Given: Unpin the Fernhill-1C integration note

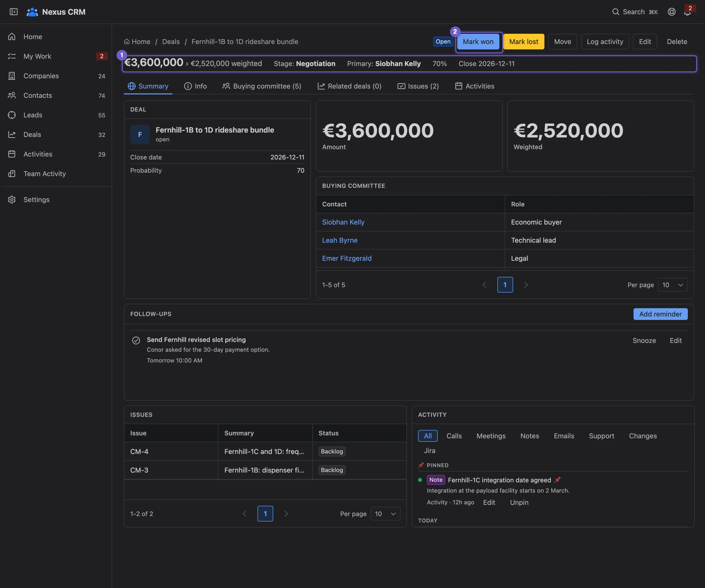Looking at the screenshot, I should point(519,502).
